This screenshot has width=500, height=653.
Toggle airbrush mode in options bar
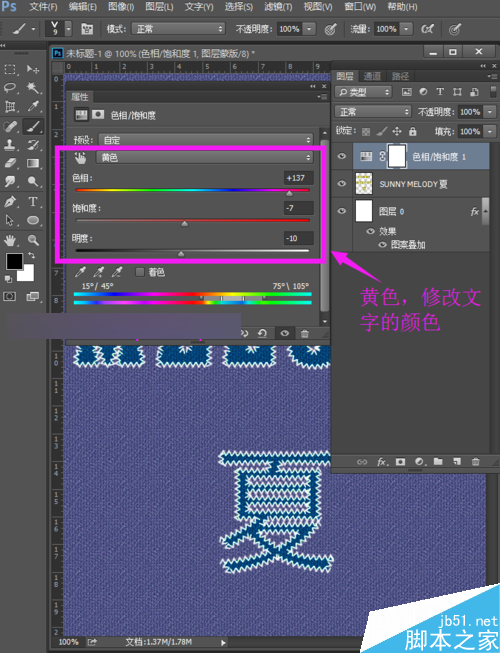tap(427, 29)
